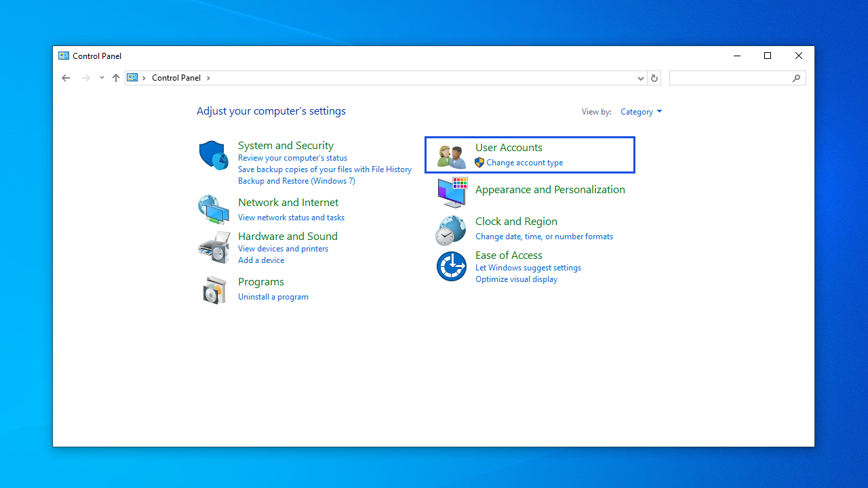This screenshot has width=868, height=488.
Task: Open the recent locations dropdown arrow
Action: click(x=102, y=78)
